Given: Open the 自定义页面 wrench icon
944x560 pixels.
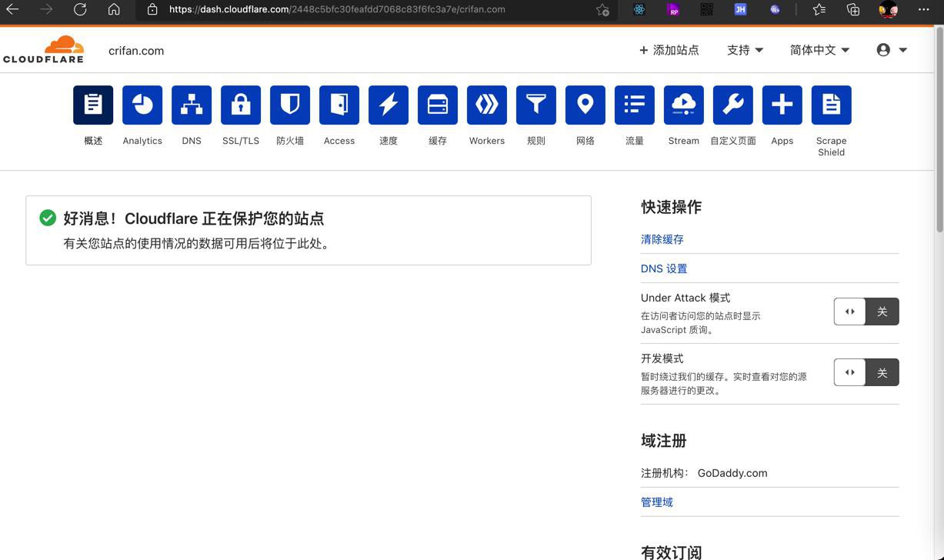Looking at the screenshot, I should click(x=733, y=105).
